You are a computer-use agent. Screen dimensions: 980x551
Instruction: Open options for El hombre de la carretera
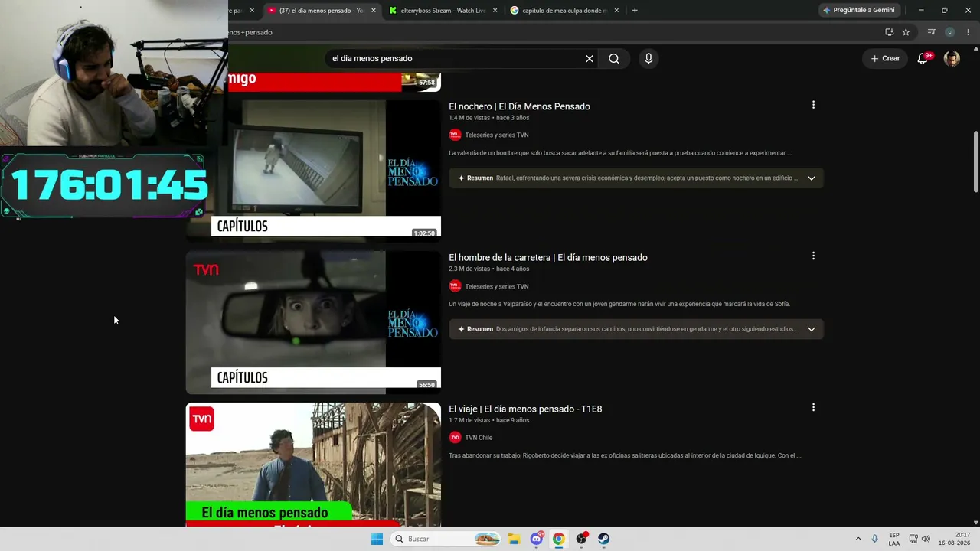click(813, 256)
